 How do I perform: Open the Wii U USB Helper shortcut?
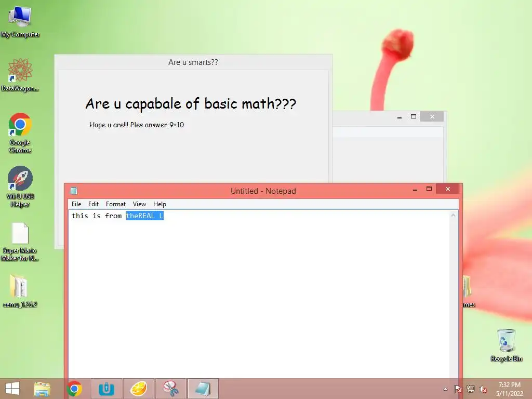[x=20, y=186]
